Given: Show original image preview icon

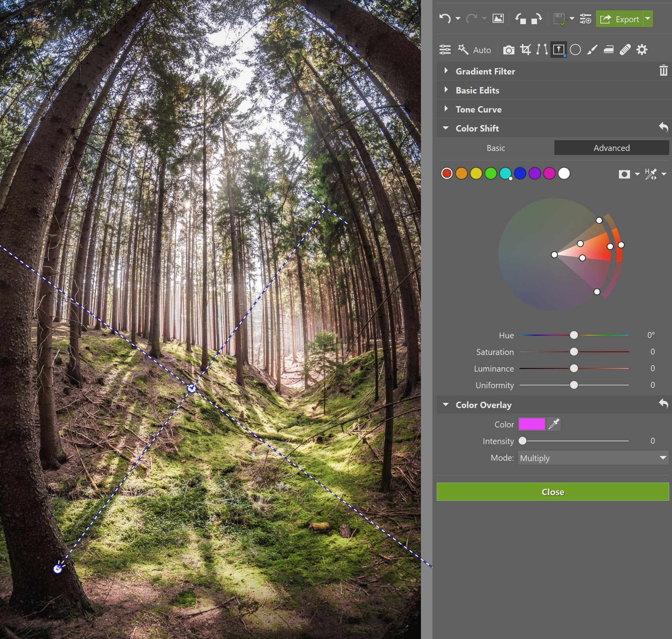Looking at the screenshot, I should pos(498,19).
